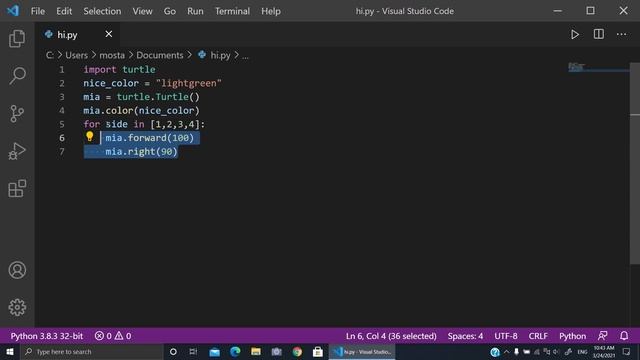The width and height of the screenshot is (640, 360).
Task: Change the Python language mode
Action: (x=572, y=336)
